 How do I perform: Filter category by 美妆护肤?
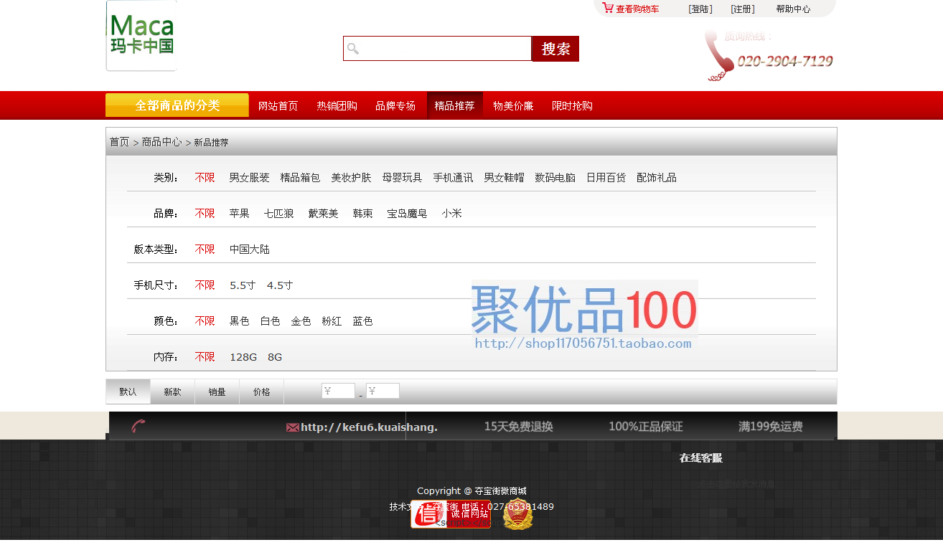click(351, 177)
